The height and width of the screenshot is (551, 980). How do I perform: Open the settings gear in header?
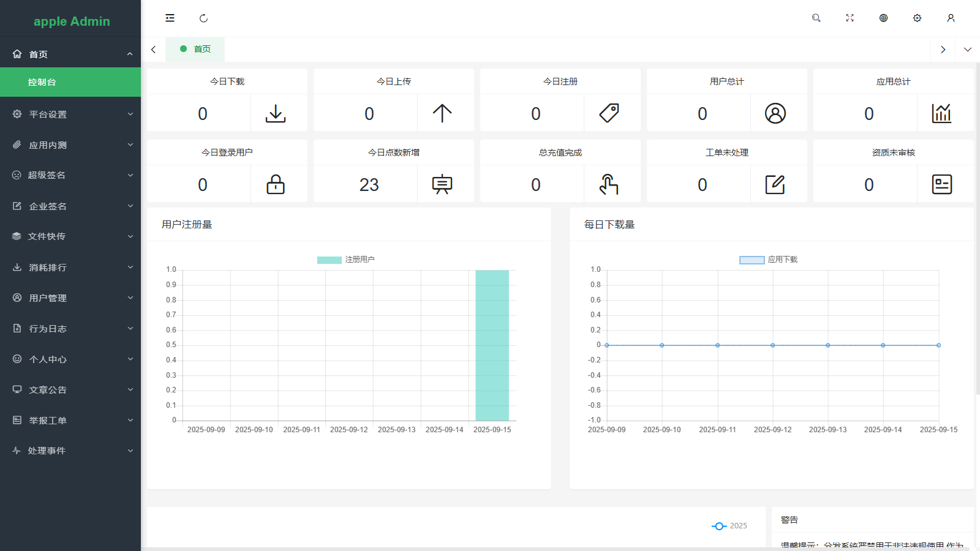[x=917, y=18]
